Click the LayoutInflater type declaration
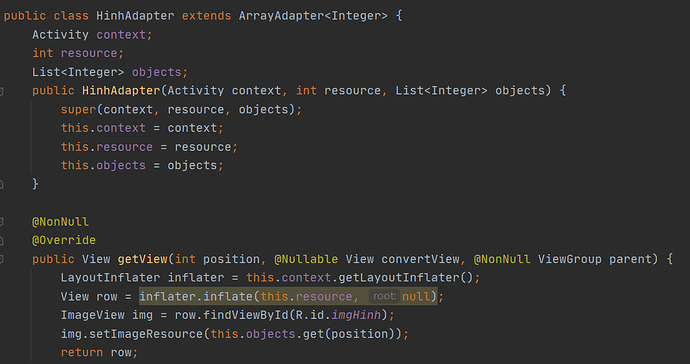The image size is (690, 364). coord(110,278)
